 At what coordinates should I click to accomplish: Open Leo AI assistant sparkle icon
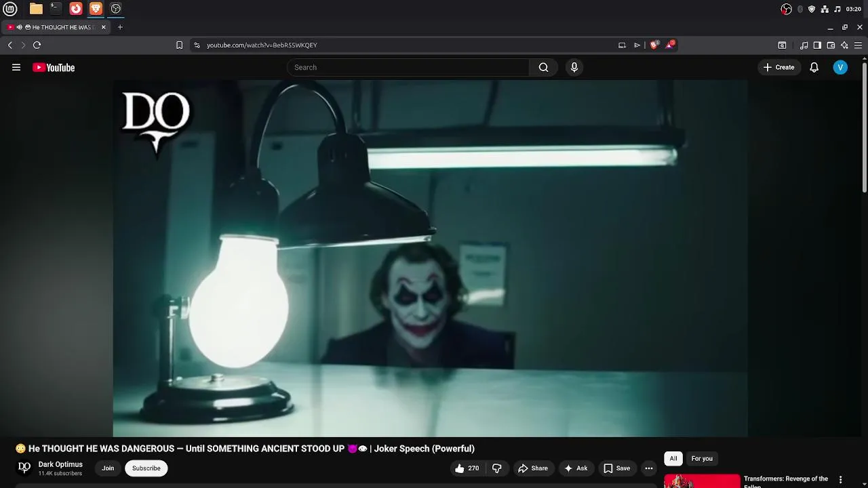(x=844, y=45)
